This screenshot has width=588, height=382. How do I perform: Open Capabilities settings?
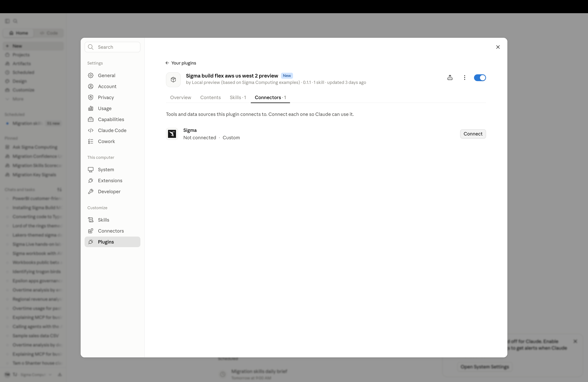(x=112, y=119)
